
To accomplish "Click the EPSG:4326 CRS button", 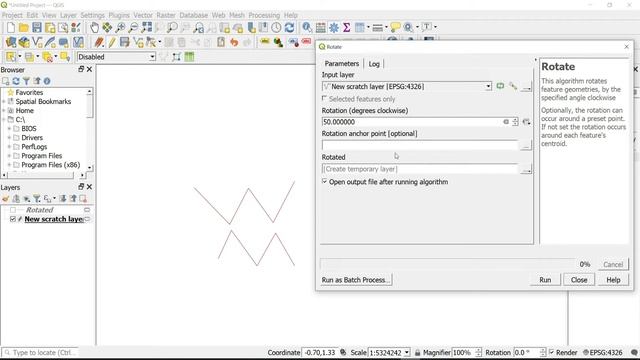I will 602,352.
